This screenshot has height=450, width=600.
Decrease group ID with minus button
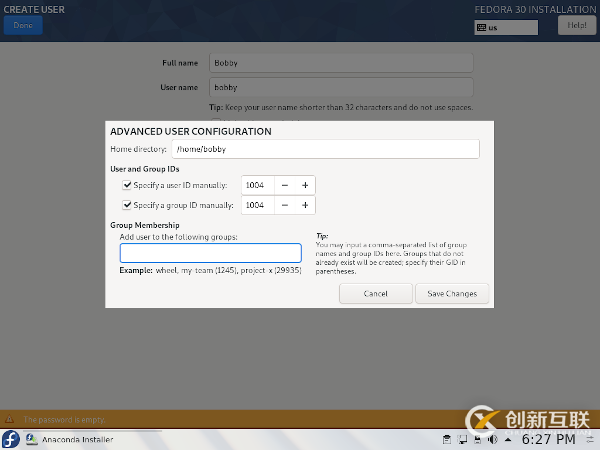[x=284, y=205]
